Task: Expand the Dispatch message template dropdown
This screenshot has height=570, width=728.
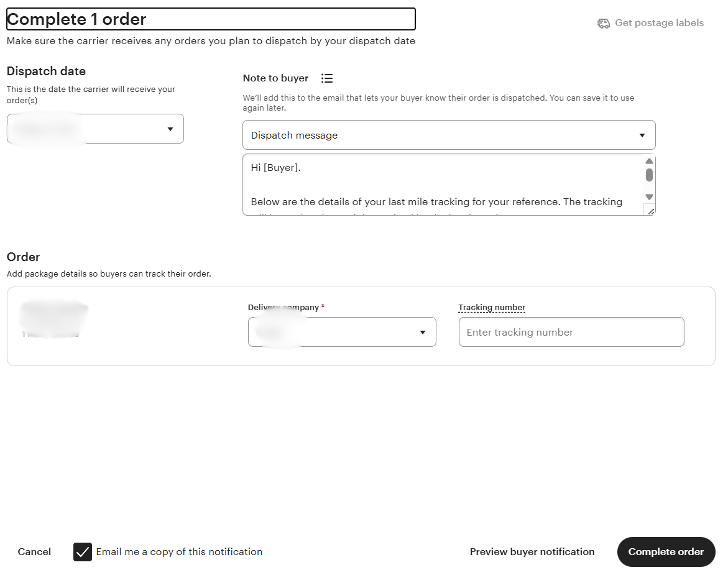Action: [x=448, y=135]
